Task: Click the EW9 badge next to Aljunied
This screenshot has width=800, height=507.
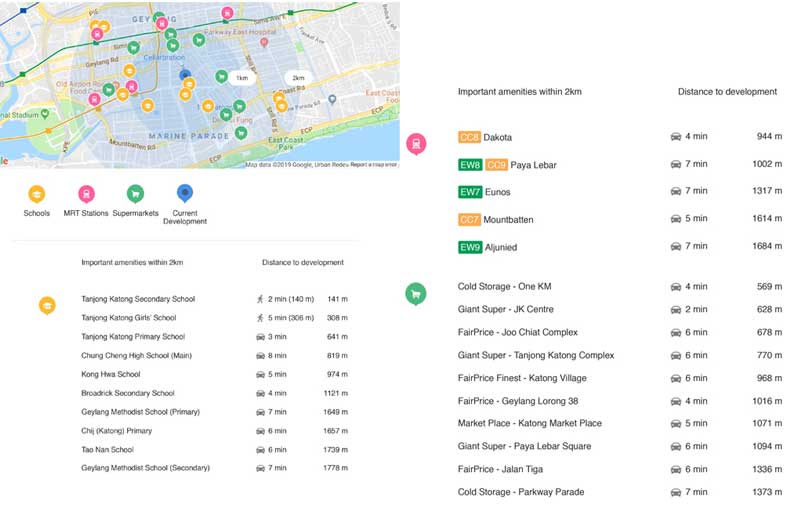Action: 470,247
